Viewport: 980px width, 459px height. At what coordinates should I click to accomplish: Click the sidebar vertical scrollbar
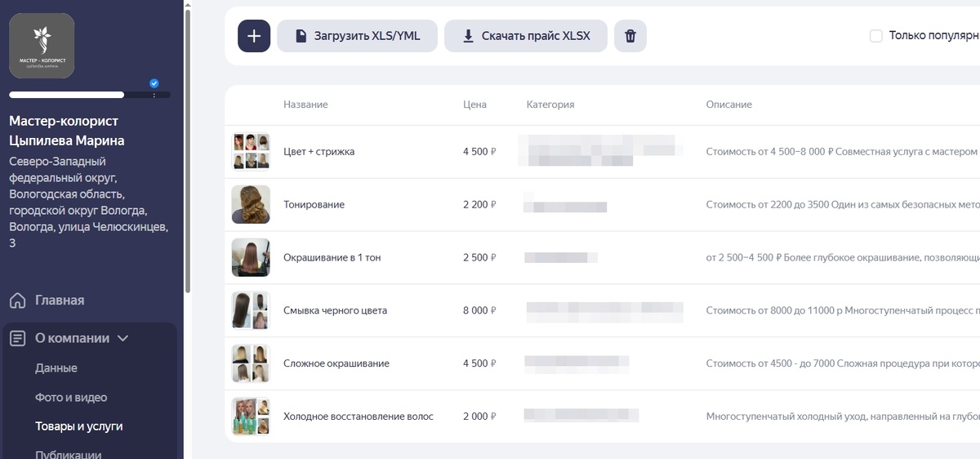click(187, 147)
